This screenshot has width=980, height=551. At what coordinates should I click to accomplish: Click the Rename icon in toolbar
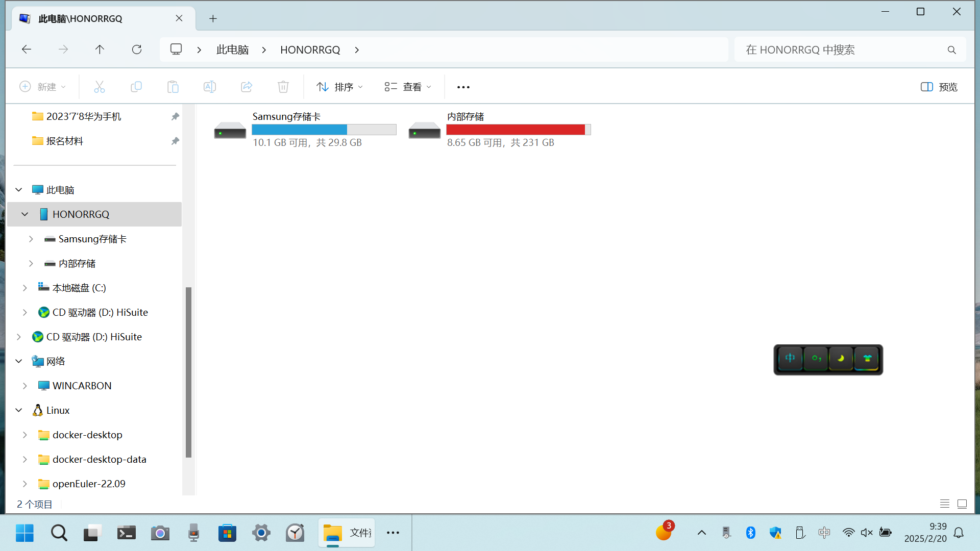pos(210,87)
